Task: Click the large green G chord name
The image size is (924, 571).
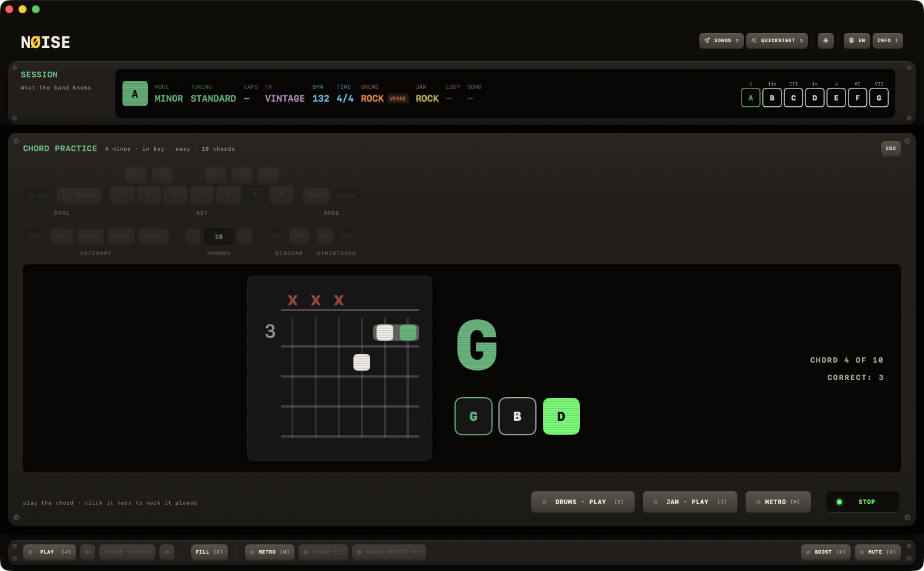Action: pos(477,345)
